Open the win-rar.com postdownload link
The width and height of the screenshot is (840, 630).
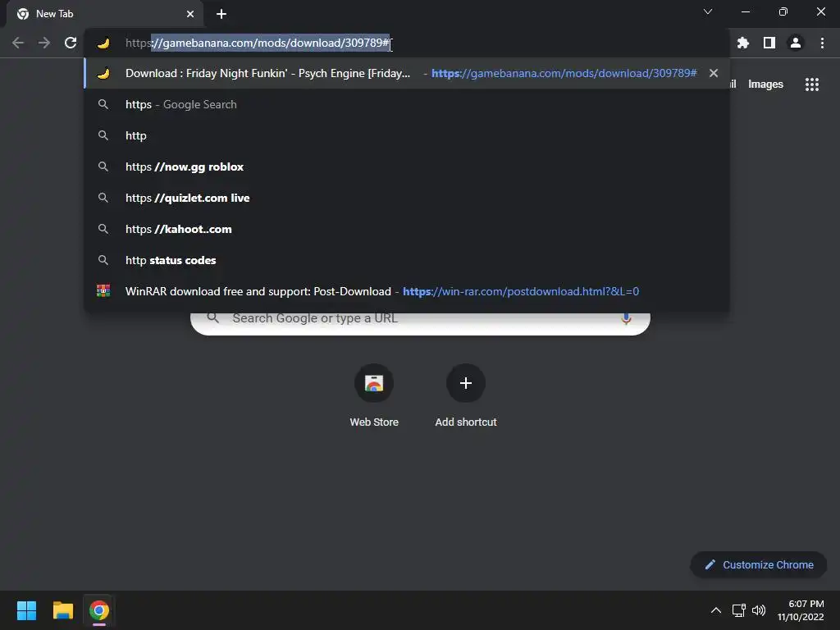tap(521, 291)
